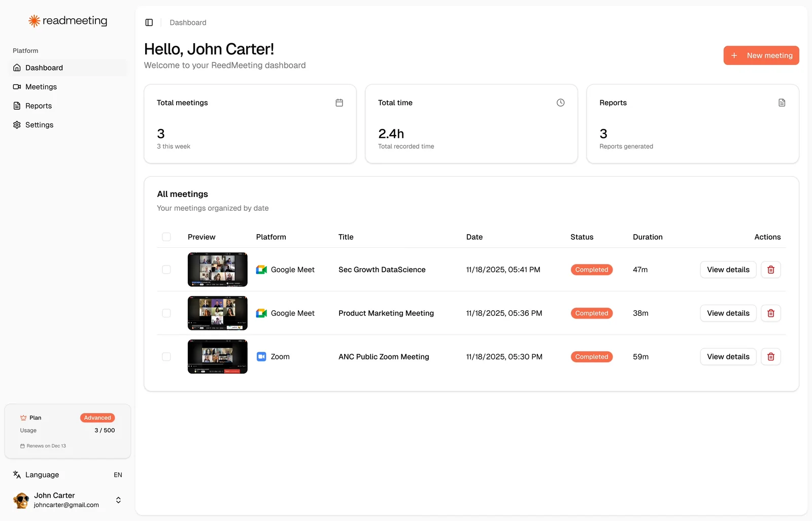
Task: Click the calendar icon in Total meetings card
Action: tap(339, 103)
